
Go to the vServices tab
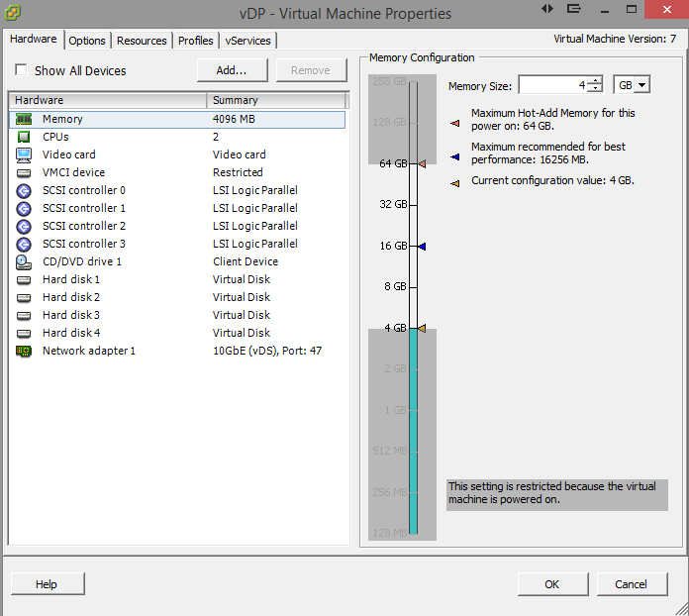[247, 41]
